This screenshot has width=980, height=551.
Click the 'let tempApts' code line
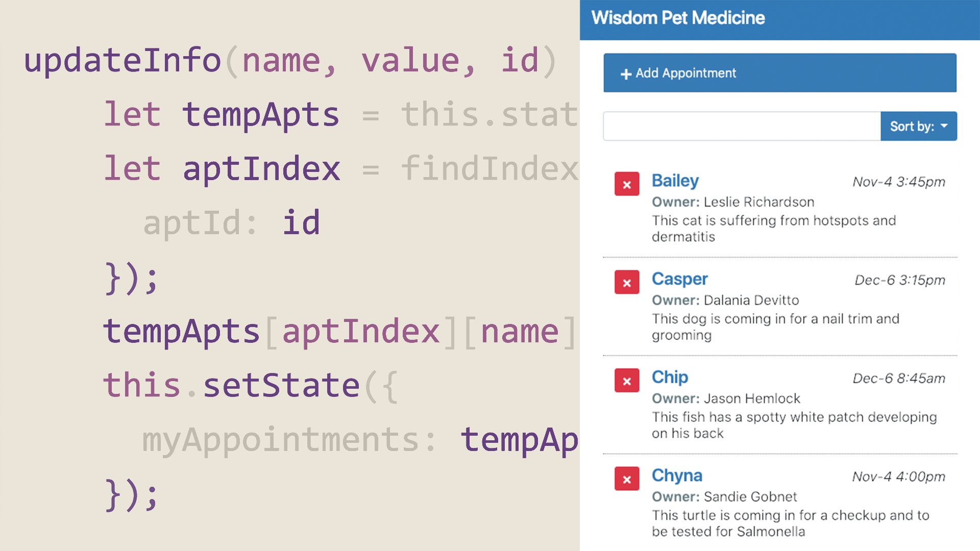coord(340,115)
